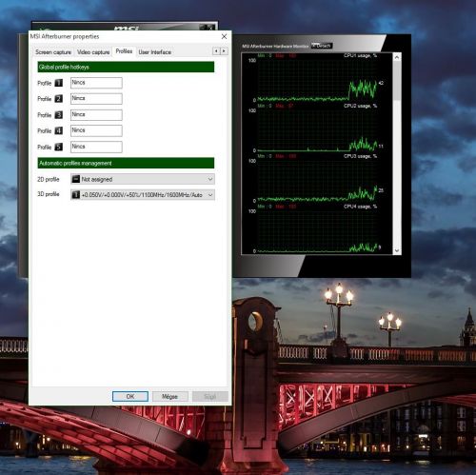The image size is (476, 475).
Task: Open the 3D profile dropdown
Action: click(x=143, y=195)
